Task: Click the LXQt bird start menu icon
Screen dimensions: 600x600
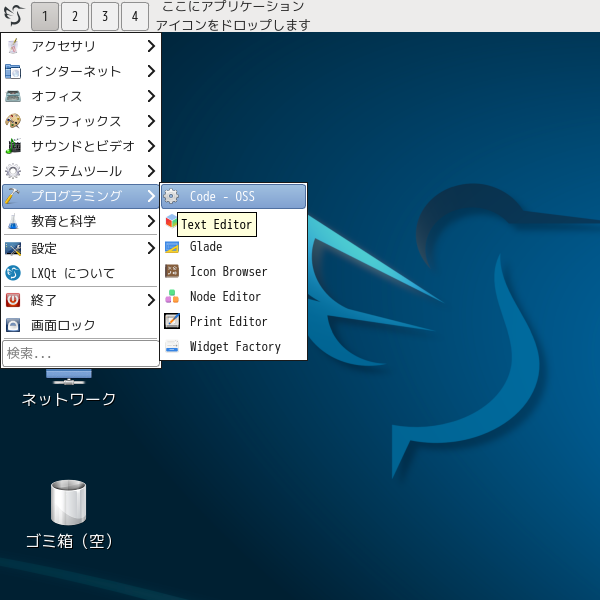Action: click(x=14, y=15)
